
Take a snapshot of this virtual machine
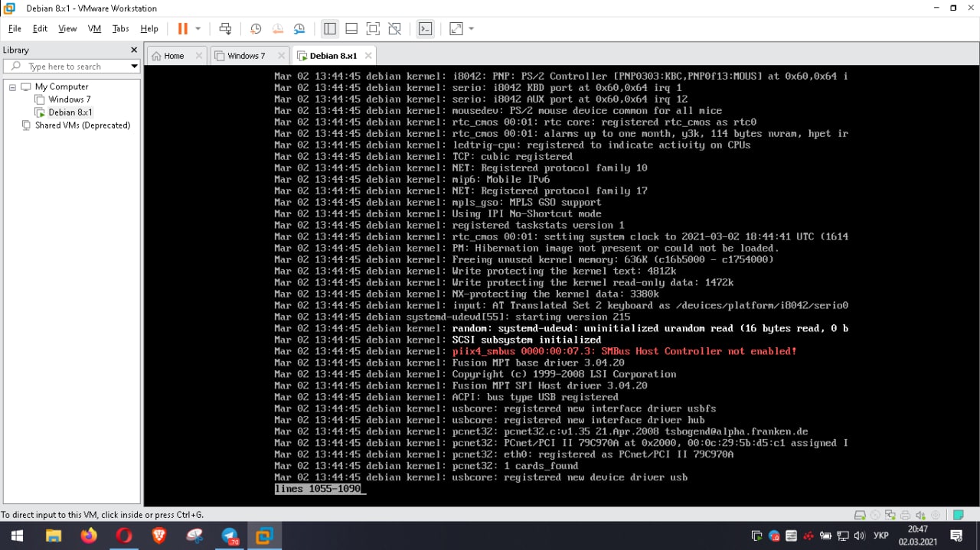tap(256, 28)
